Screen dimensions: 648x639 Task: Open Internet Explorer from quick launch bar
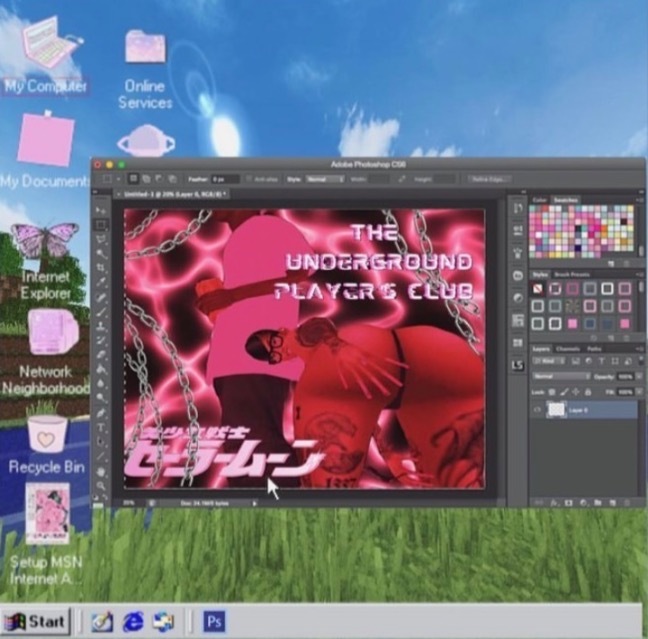pyautogui.click(x=133, y=621)
